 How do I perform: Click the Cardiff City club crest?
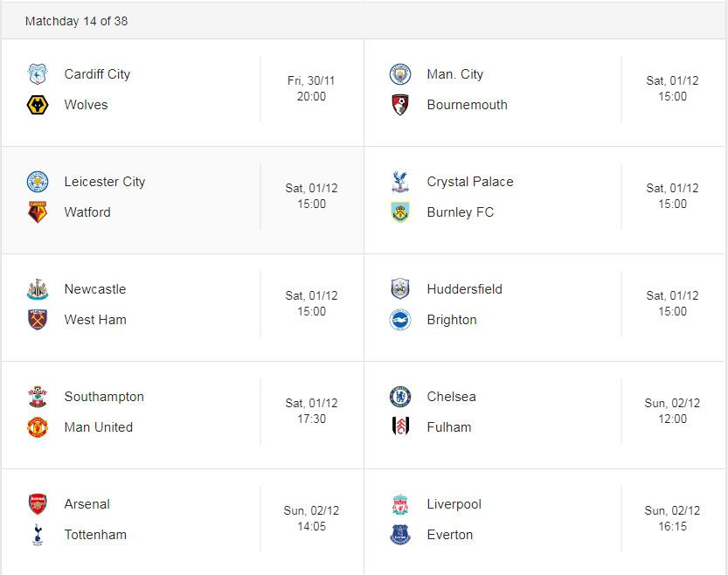pyautogui.click(x=38, y=74)
